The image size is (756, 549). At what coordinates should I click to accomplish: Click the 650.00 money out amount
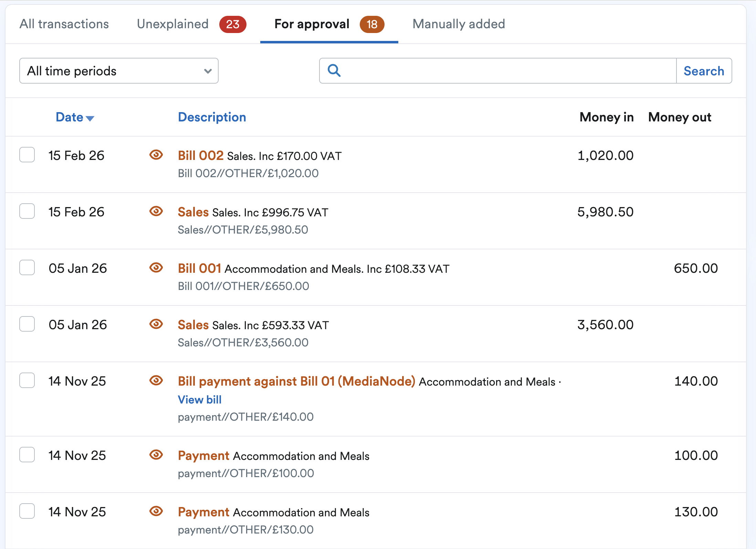click(x=696, y=268)
